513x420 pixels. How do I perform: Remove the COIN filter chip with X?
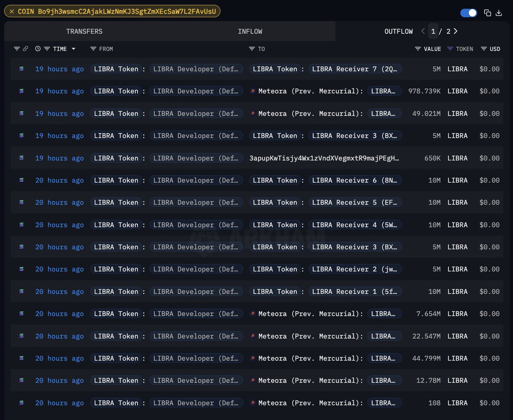pyautogui.click(x=12, y=12)
